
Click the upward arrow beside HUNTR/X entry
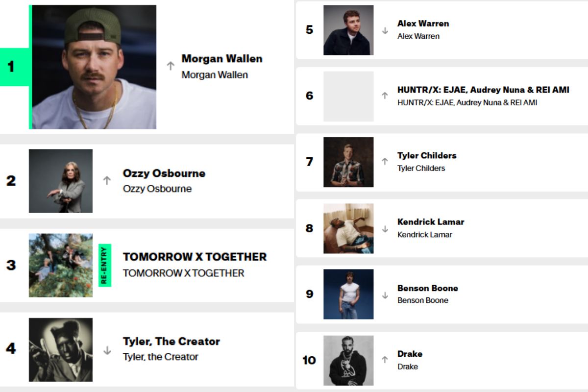[x=385, y=97]
